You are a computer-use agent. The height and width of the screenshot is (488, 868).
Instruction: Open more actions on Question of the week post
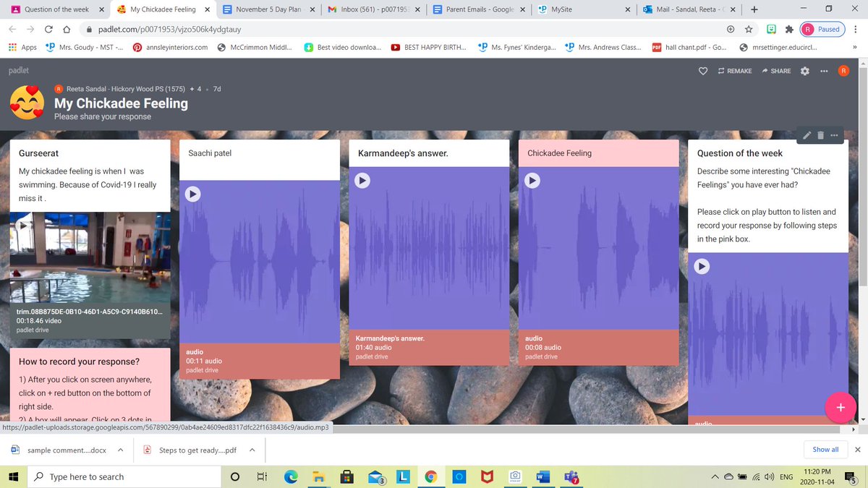tap(834, 135)
